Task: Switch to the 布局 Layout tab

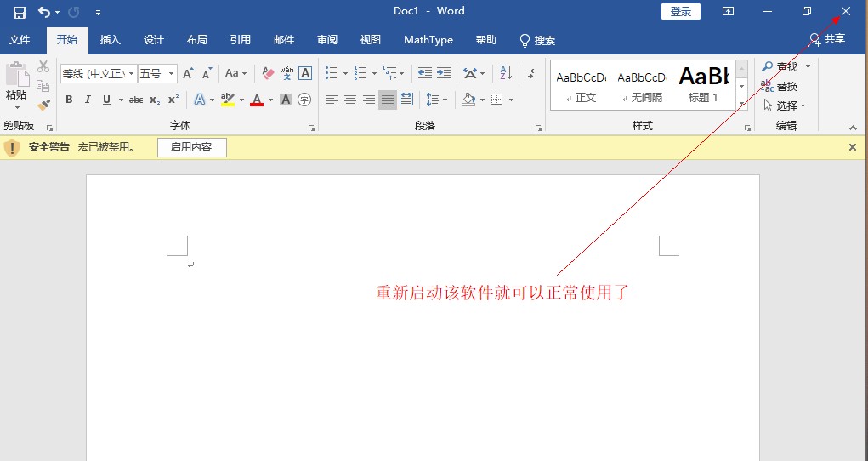Action: 196,40
